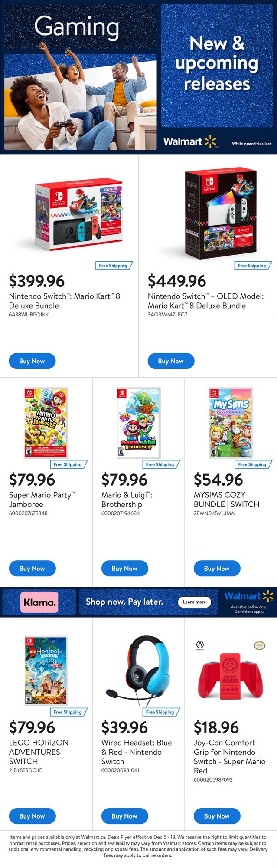Open the MYSIMS COZY BUNDLE title link
The image size is (277, 868).
pos(226,500)
